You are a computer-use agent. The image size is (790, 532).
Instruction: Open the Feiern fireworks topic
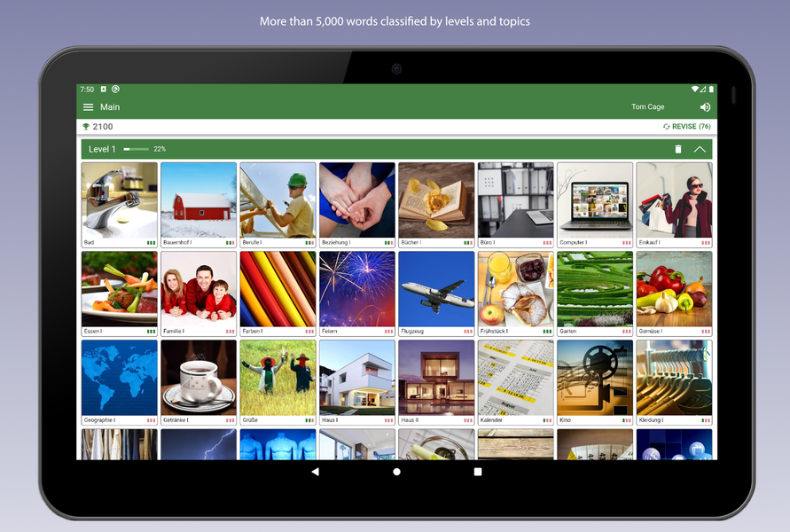coord(356,293)
